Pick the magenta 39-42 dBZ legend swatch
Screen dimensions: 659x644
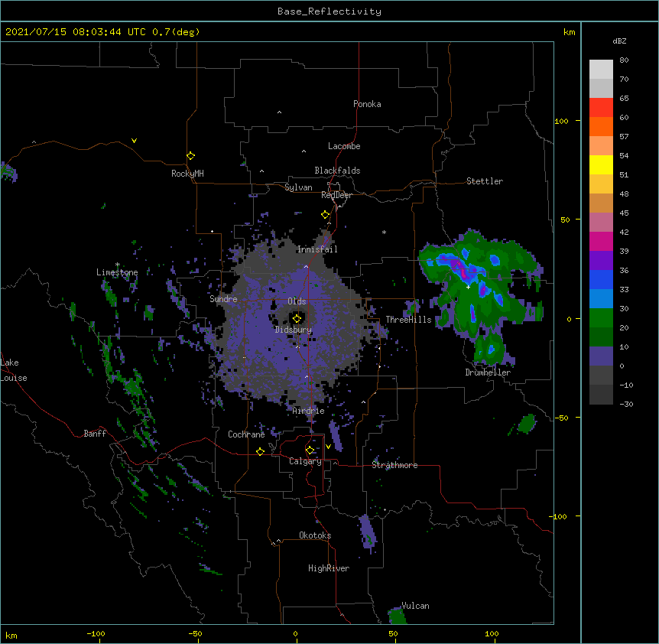point(601,241)
